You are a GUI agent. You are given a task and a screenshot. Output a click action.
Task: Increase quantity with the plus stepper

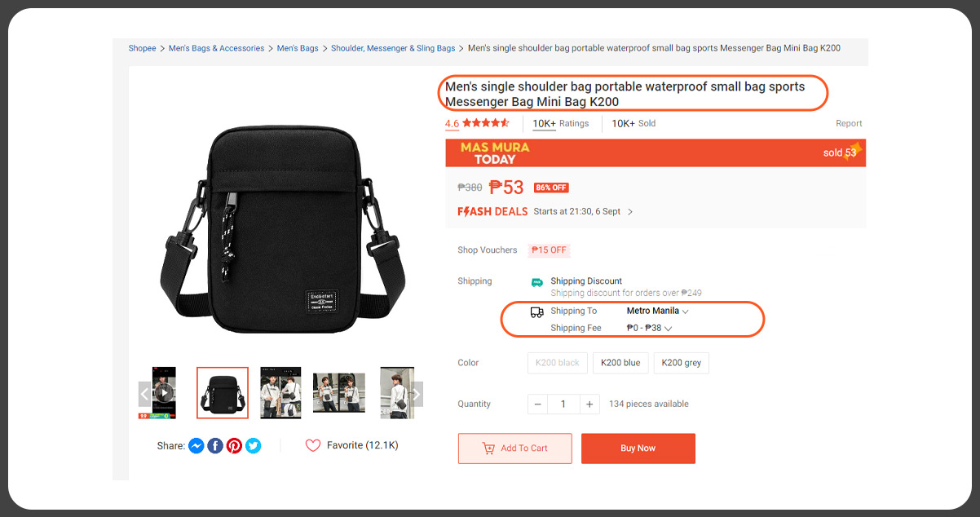(589, 404)
